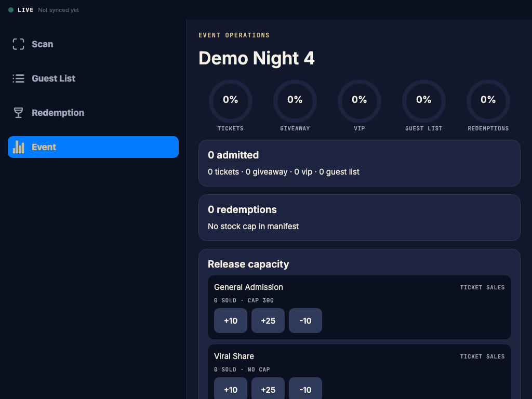The width and height of the screenshot is (532, 399).
Task: Click '0 SOLD · CAP 300' text
Action: [244, 301]
